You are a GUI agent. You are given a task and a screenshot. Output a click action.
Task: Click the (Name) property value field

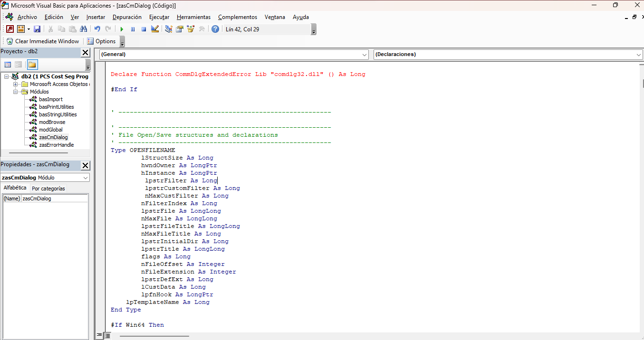point(55,198)
